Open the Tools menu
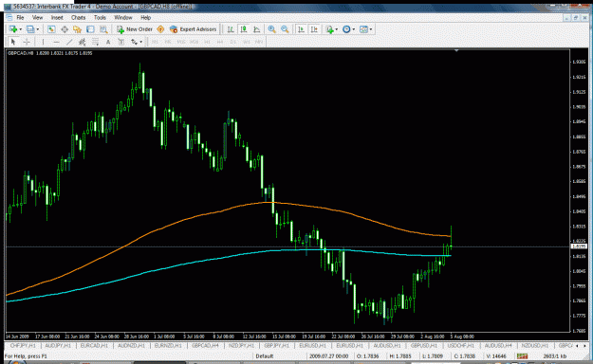The image size is (593, 364). point(100,17)
